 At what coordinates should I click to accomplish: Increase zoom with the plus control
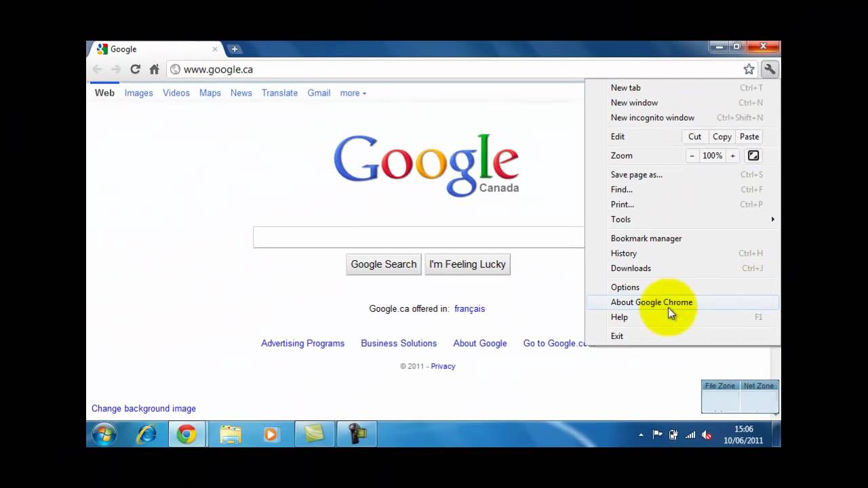tap(732, 155)
